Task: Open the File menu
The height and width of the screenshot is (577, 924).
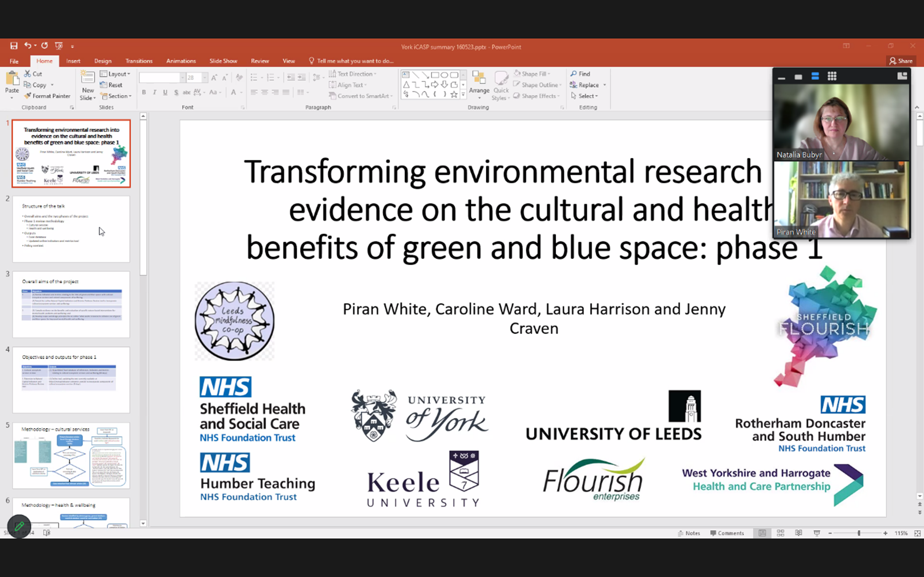Action: point(14,61)
